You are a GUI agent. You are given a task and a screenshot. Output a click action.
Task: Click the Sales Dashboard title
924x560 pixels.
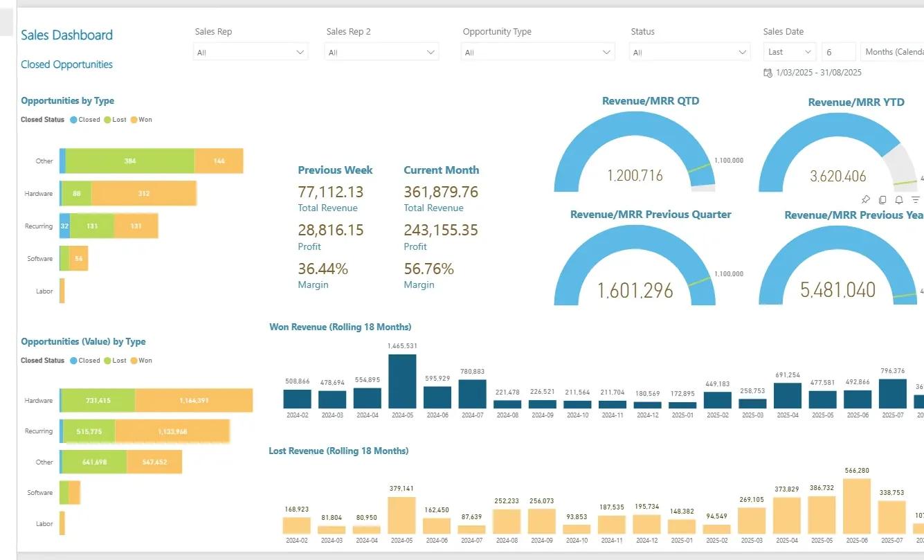point(66,35)
